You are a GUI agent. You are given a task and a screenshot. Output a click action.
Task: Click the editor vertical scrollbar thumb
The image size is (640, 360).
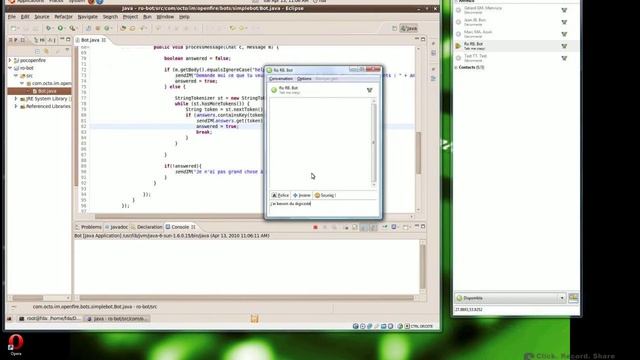[x=418, y=153]
